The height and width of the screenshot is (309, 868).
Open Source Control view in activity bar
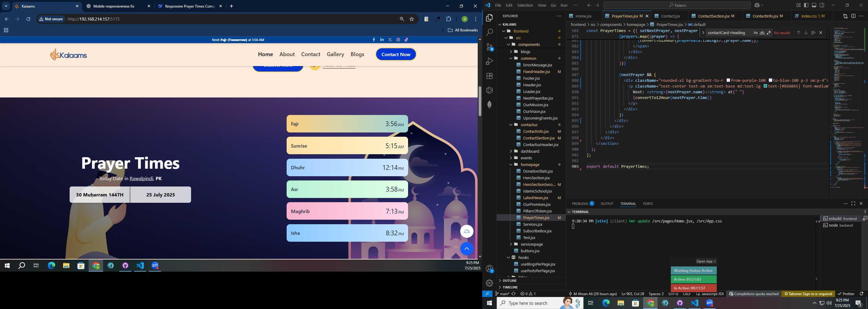(x=489, y=47)
